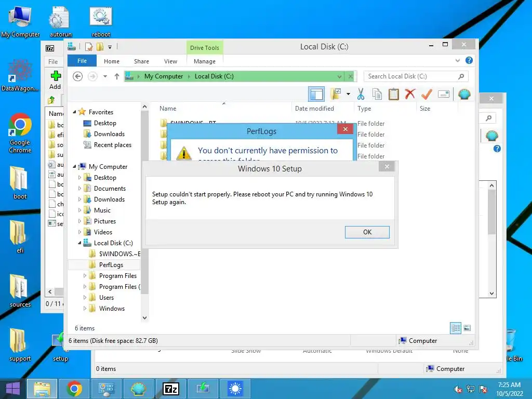Open the My Computer desktop icon

tap(20, 22)
